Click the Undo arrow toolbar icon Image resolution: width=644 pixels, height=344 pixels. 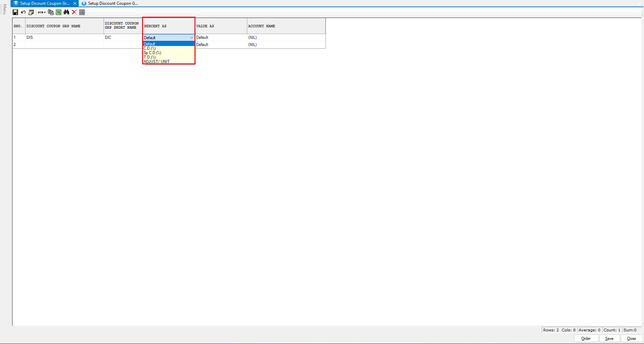(x=23, y=12)
